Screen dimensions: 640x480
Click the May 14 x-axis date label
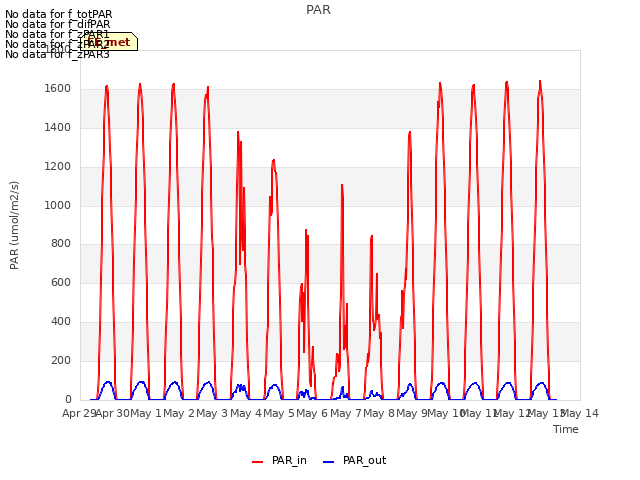[x=580, y=413]
